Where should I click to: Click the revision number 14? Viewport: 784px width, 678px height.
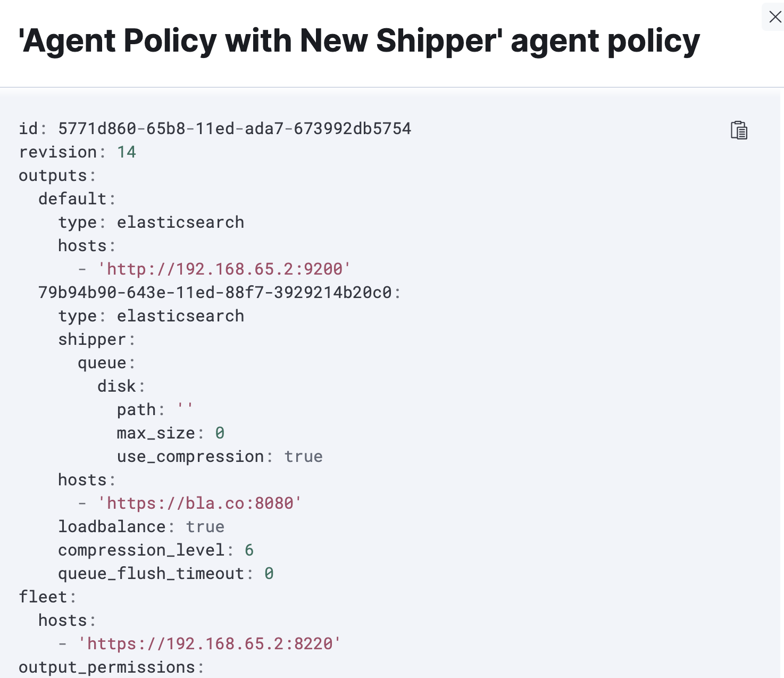coord(127,152)
